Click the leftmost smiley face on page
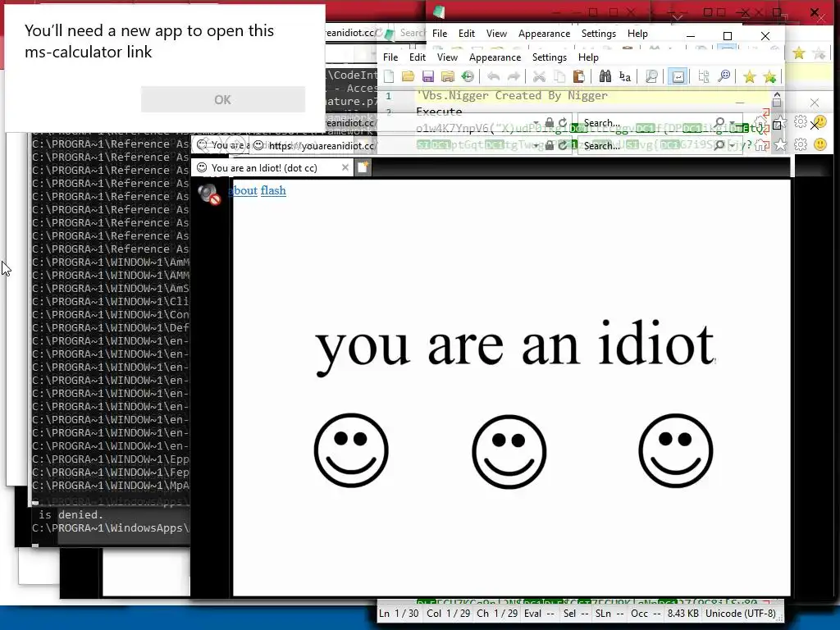 [x=351, y=450]
